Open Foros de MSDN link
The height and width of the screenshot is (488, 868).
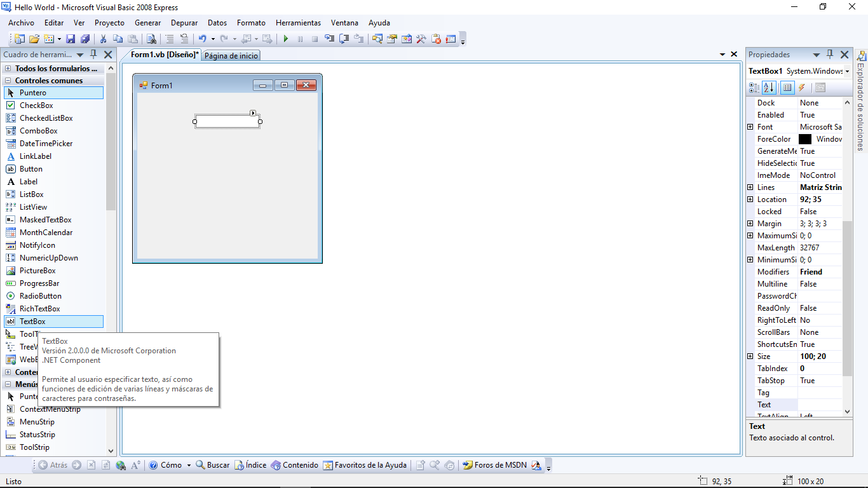pos(495,465)
